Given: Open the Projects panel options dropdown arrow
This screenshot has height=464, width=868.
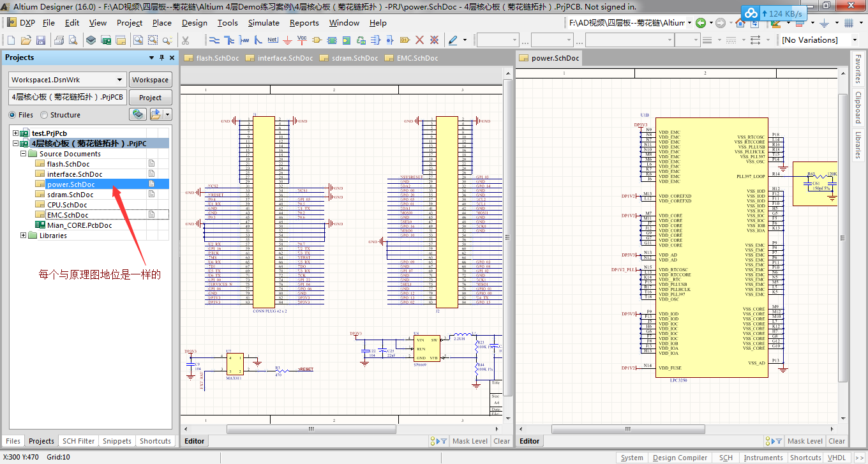Looking at the screenshot, I should pyautogui.click(x=152, y=57).
